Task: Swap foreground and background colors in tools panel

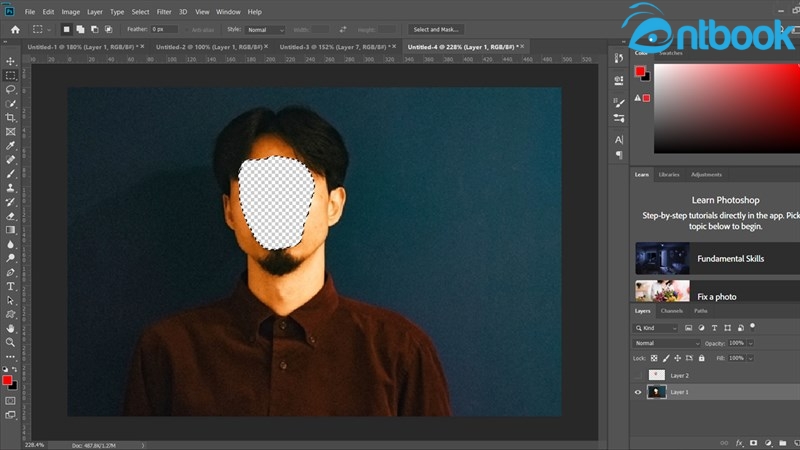Action: 14,369
